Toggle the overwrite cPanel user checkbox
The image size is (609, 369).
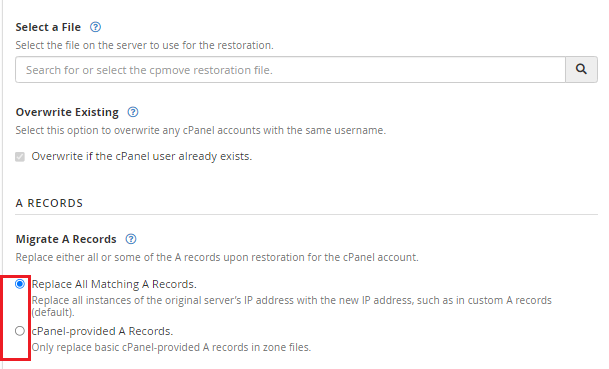[x=20, y=157]
